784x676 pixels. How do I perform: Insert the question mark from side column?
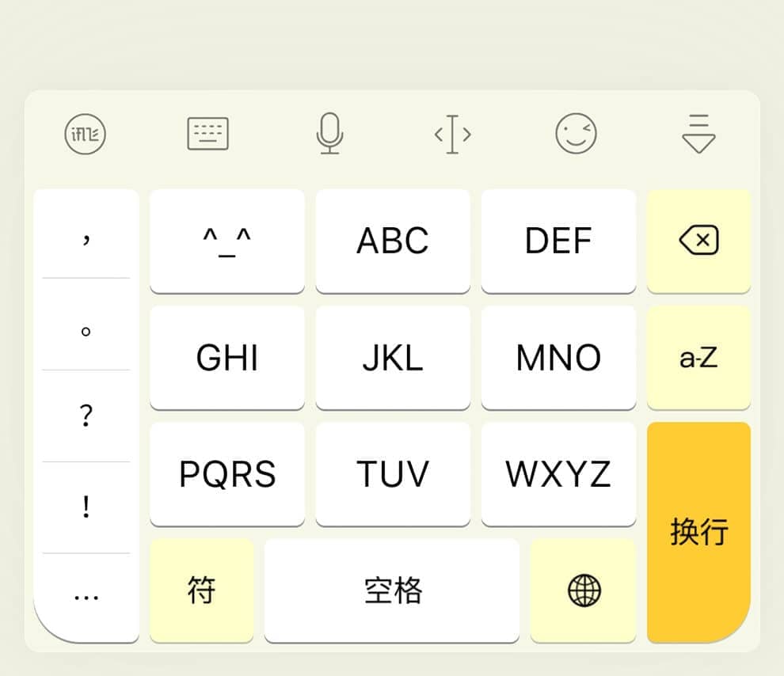(86, 416)
